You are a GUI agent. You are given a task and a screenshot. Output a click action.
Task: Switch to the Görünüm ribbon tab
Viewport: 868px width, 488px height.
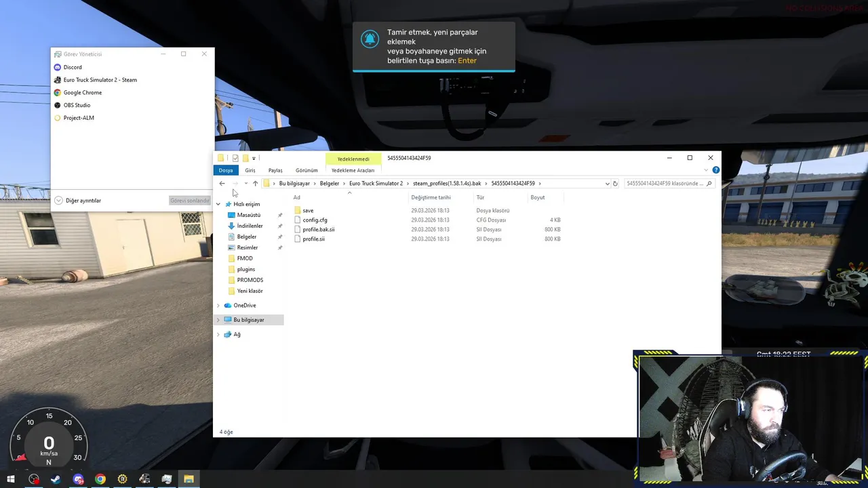[307, 170]
